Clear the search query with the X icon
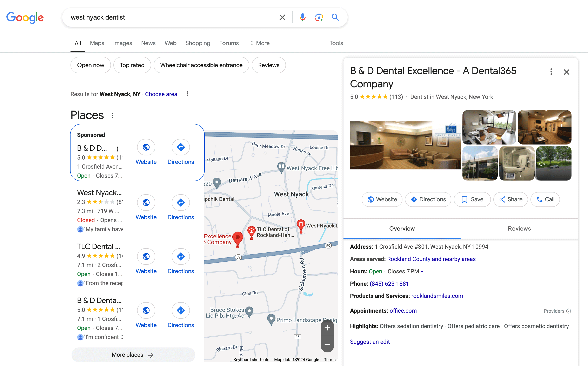The width and height of the screenshot is (588, 366). tap(282, 17)
